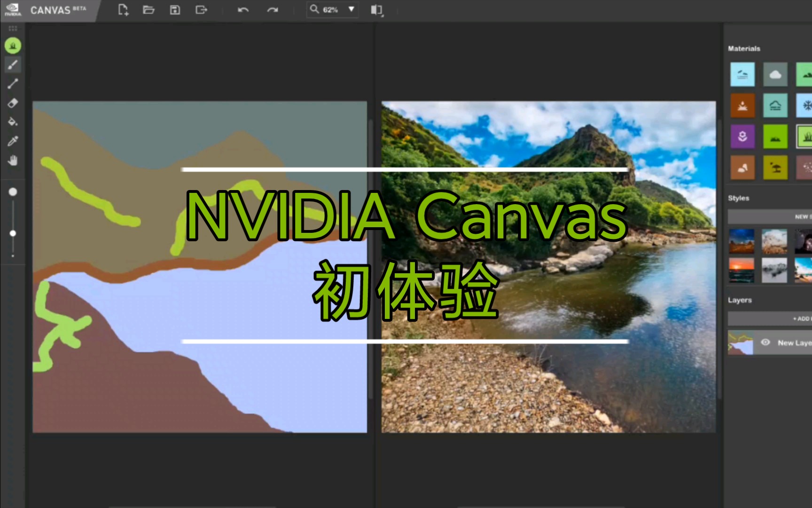
Task: Pick the brown dirt material
Action: click(742, 105)
